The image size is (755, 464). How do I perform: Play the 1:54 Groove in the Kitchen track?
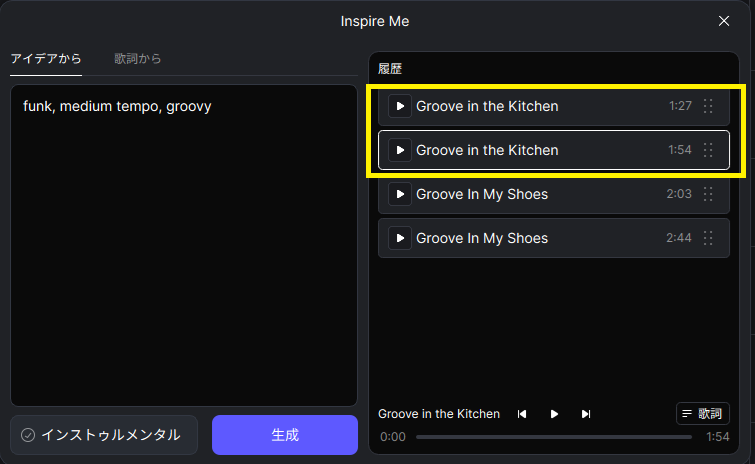coord(400,150)
